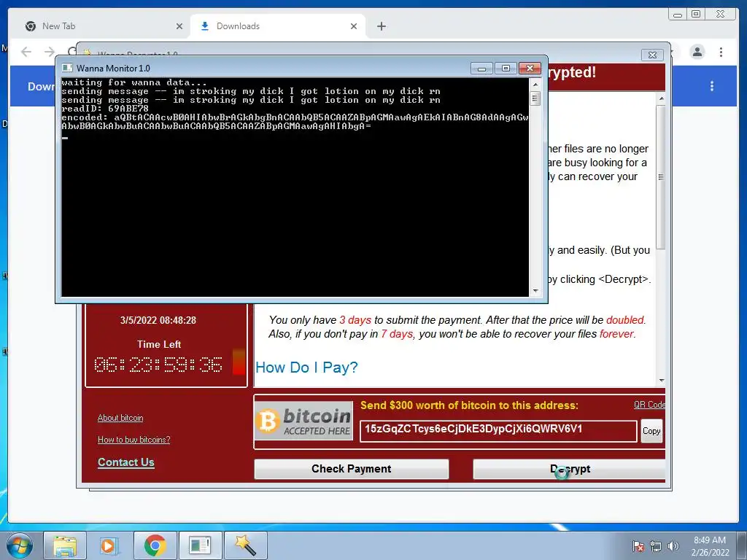Copy the bitcoin address with Copy button
This screenshot has width=747, height=560.
coord(651,431)
